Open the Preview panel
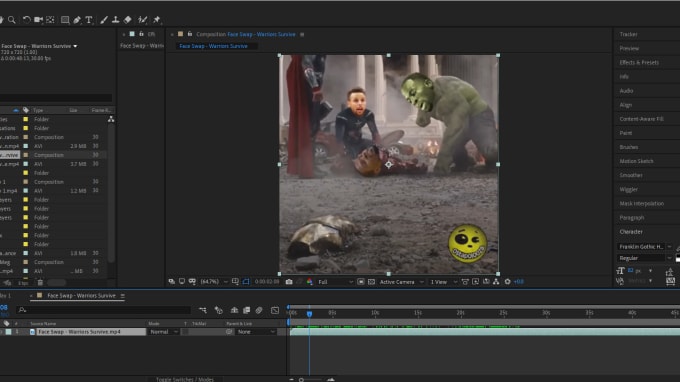Viewport: 680px width, 382px height. click(629, 49)
